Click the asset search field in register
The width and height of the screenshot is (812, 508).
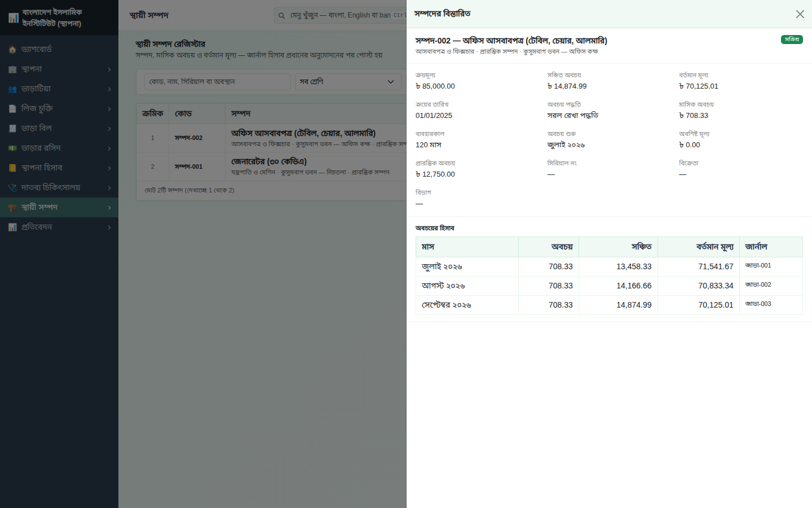pyautogui.click(x=218, y=82)
